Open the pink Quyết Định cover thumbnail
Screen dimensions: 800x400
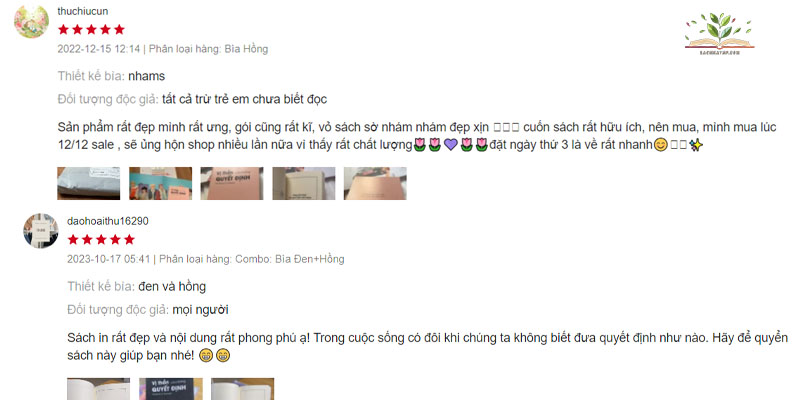pyautogui.click(x=232, y=183)
